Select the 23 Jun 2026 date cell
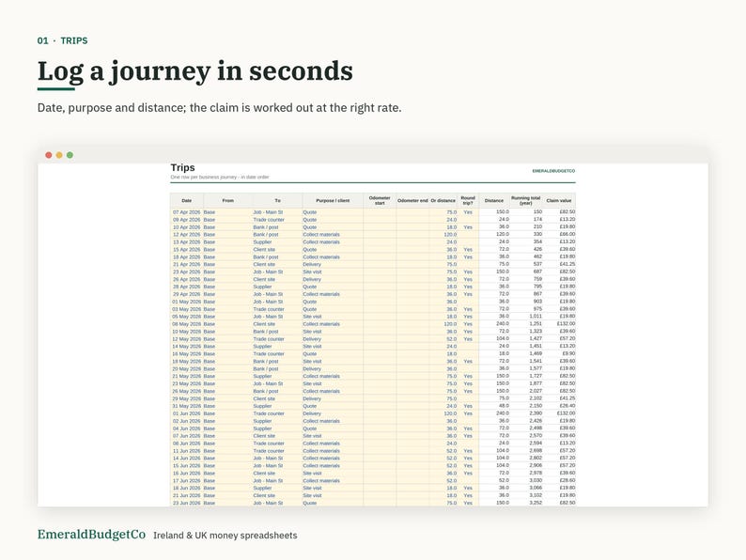This screenshot has width=746, height=560. pyautogui.click(x=186, y=503)
